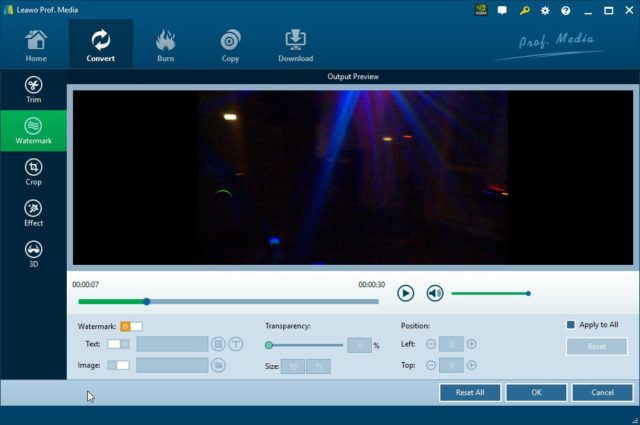The width and height of the screenshot is (640, 425).
Task: Click the Reset button under Apply to All
Action: point(597,347)
